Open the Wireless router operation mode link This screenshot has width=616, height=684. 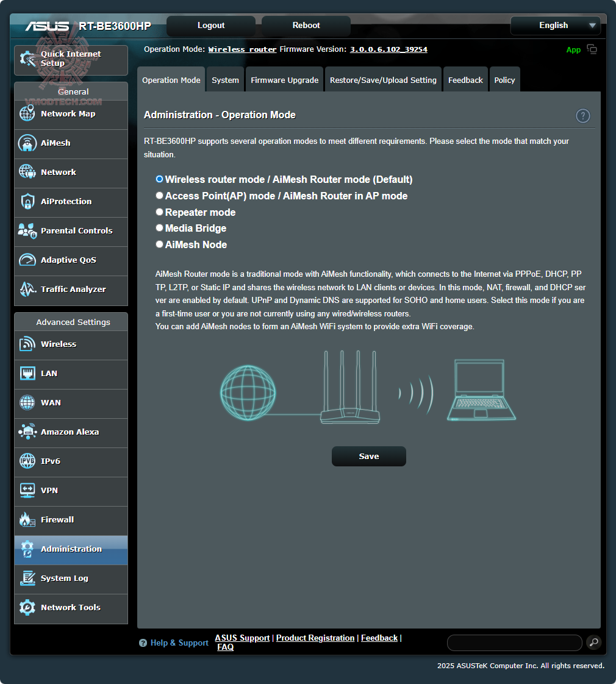(x=242, y=49)
